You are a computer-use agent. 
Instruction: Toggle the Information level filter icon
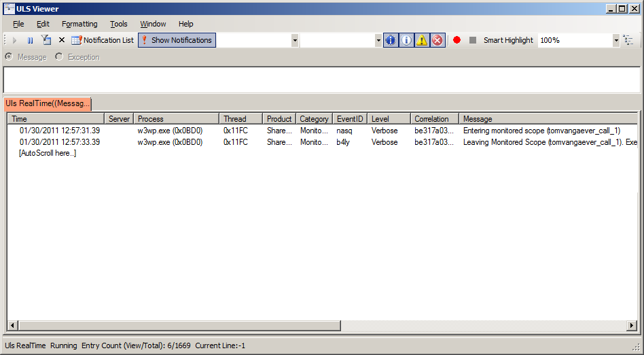click(x=406, y=40)
